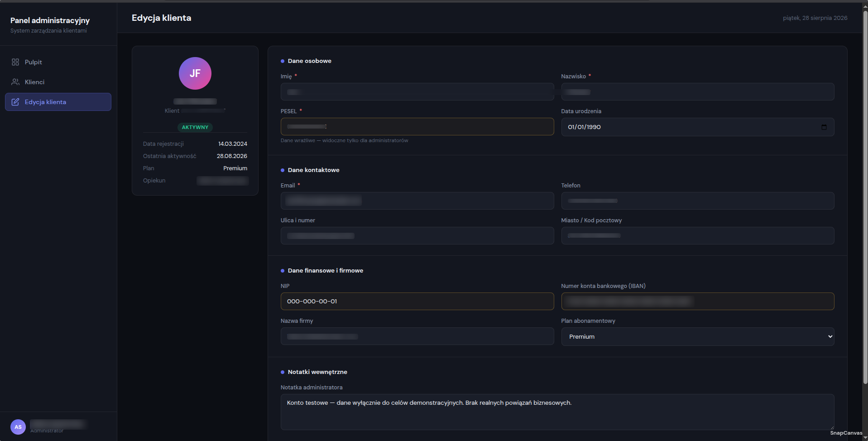
Task: Focus the Ulica i numer field
Action: pos(417,236)
